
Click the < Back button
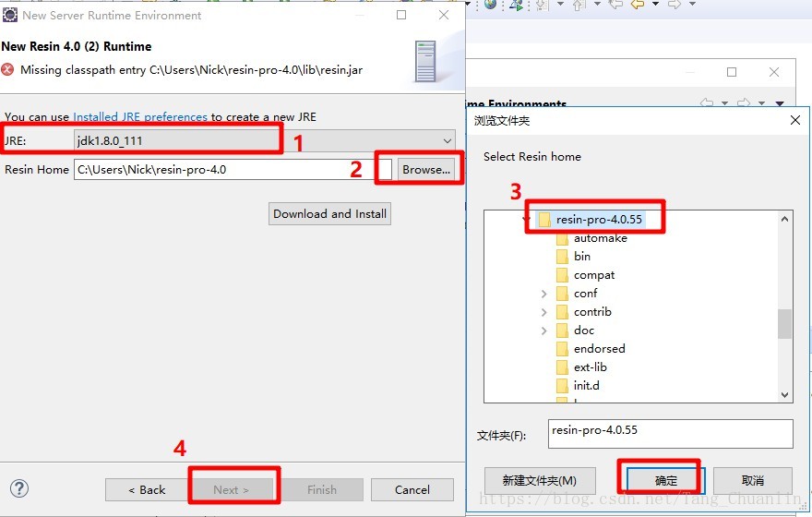pyautogui.click(x=147, y=489)
